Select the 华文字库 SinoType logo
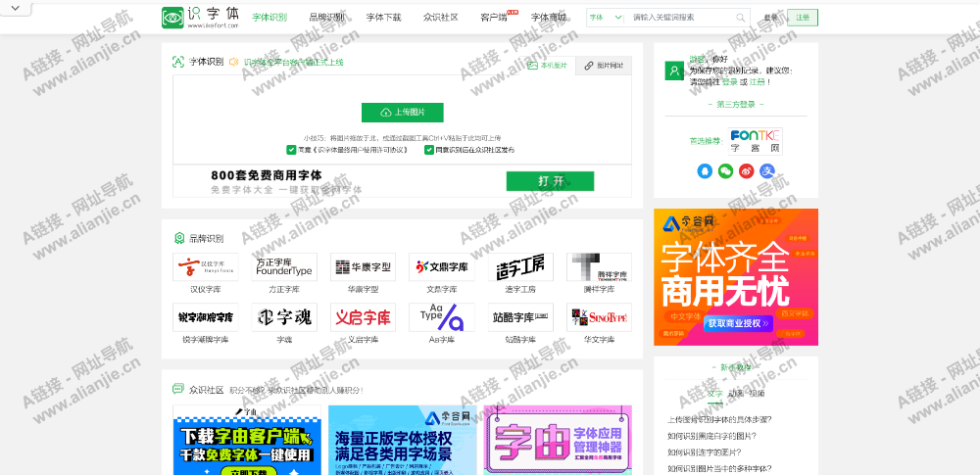Screen dimensions: 980x475 pos(600,317)
